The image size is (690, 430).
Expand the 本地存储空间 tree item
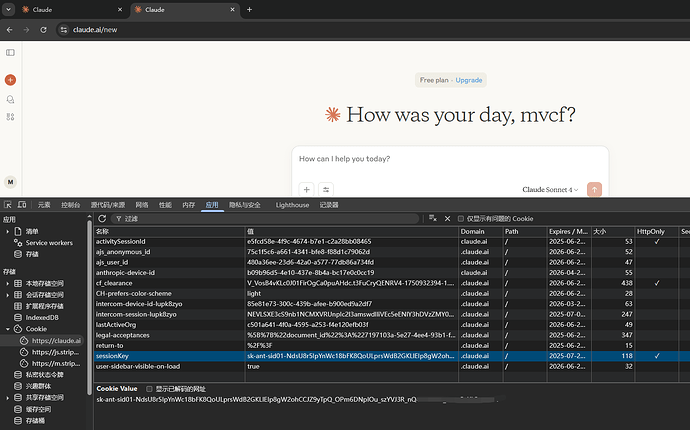7,283
